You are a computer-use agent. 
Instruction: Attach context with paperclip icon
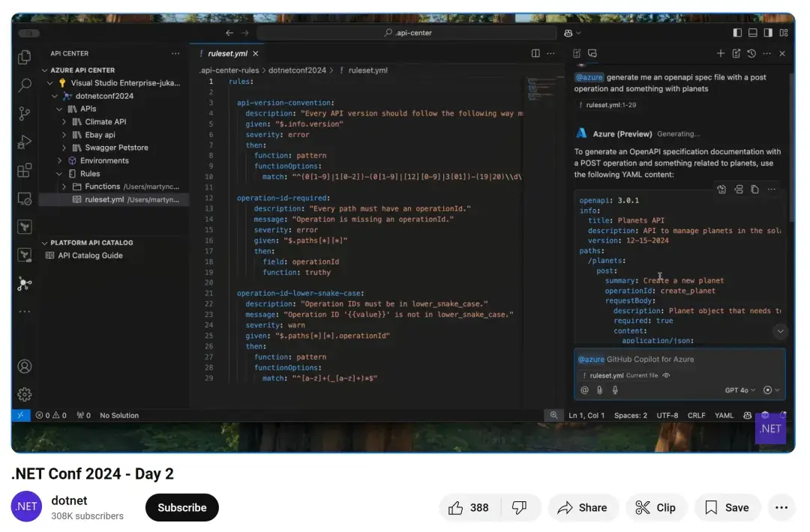(599, 390)
